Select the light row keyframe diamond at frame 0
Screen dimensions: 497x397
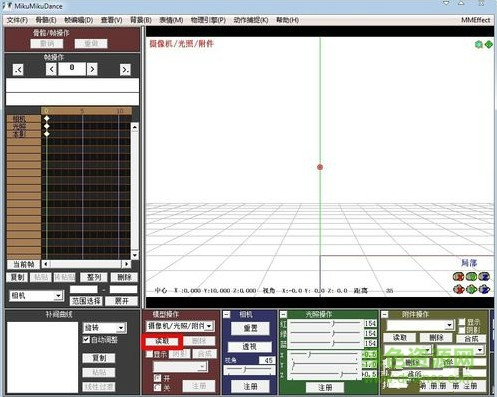click(x=47, y=126)
